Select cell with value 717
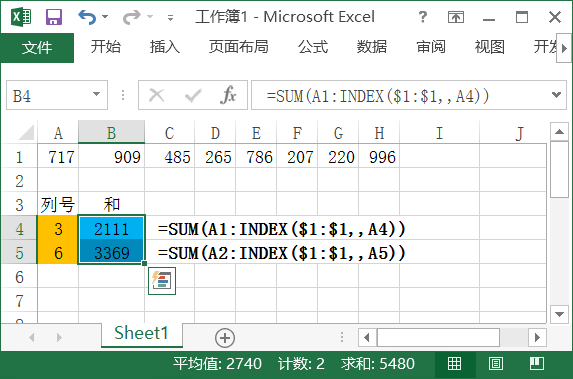 click(x=58, y=157)
